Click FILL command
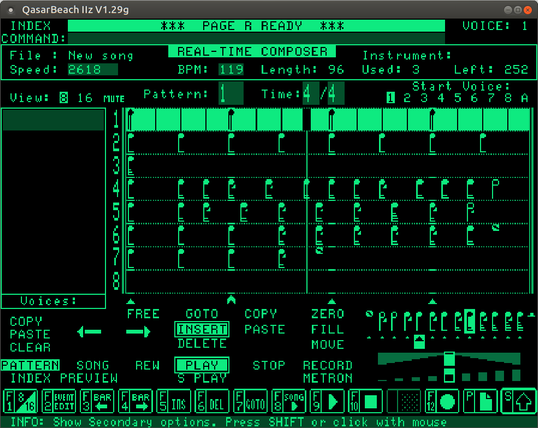 coord(328,329)
